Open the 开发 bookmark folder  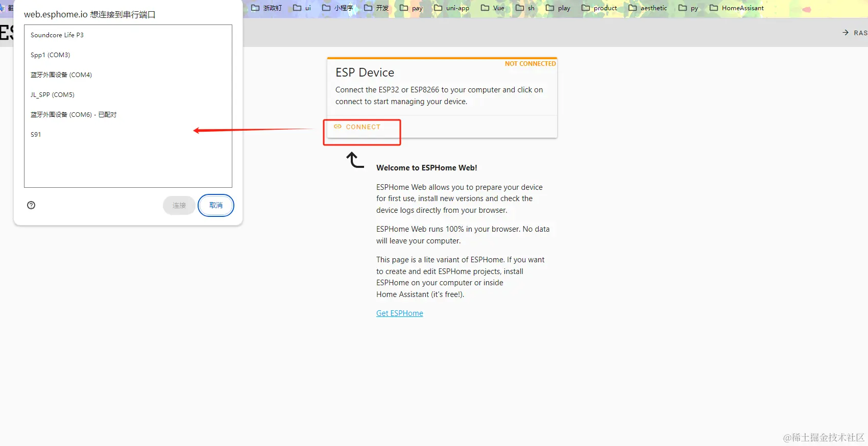(x=376, y=8)
